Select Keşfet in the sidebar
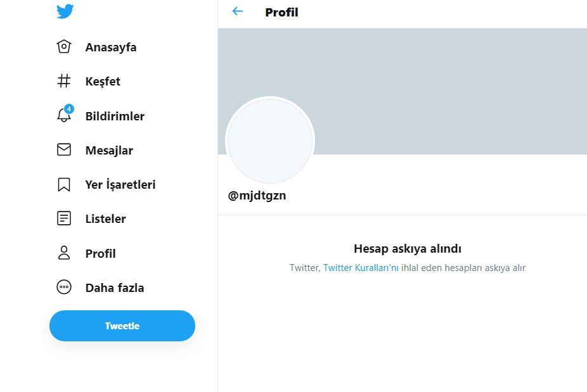This screenshot has height=392, width=587. (103, 81)
